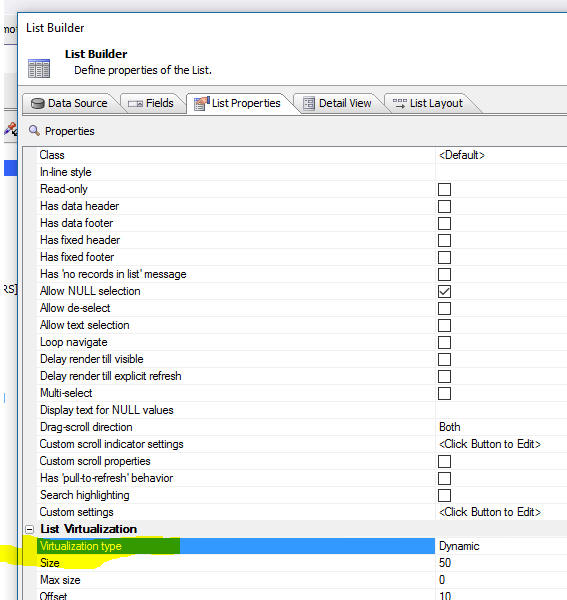Open the Virtualization type Dynamic dropdown
Screen dimensions: 567x600
point(501,546)
